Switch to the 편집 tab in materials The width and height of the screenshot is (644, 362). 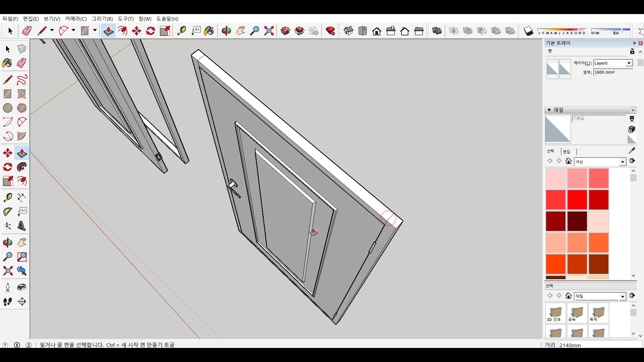567,152
